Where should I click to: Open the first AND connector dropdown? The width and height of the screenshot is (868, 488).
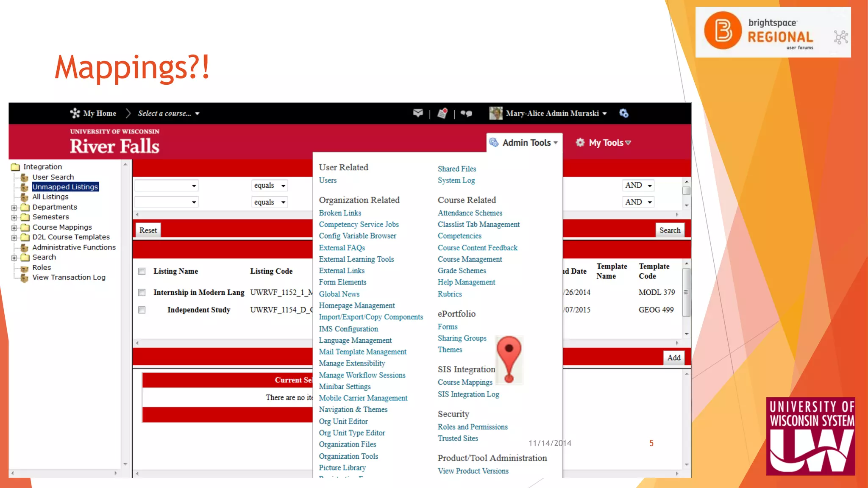(x=638, y=185)
